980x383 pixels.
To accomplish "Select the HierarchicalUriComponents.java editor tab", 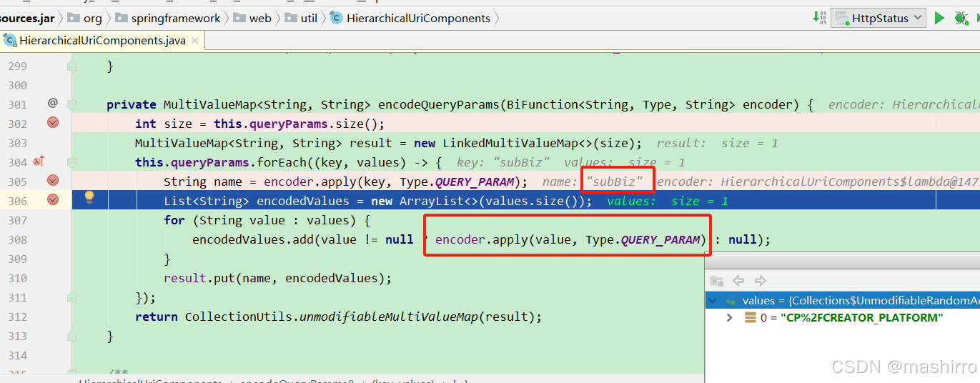I will (102, 41).
